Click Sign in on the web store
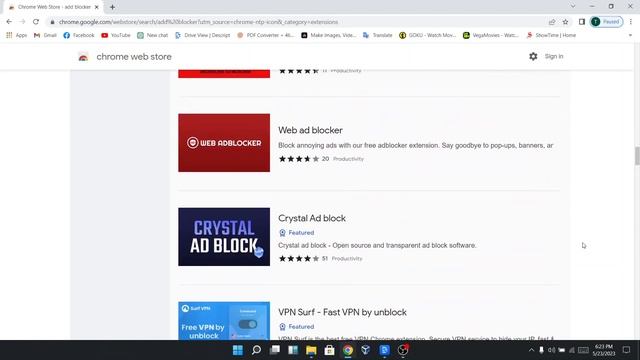This screenshot has height=360, width=640. point(554,56)
